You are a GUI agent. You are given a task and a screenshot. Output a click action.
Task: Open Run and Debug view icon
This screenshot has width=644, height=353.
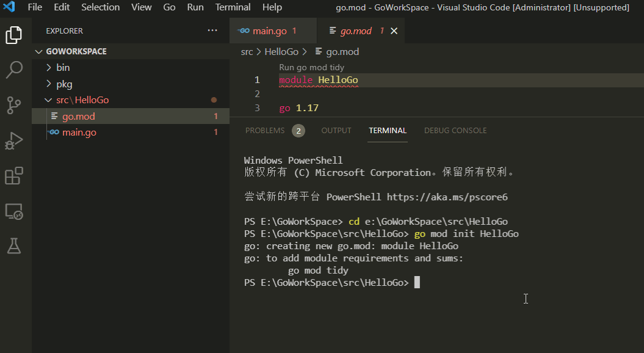coord(14,140)
